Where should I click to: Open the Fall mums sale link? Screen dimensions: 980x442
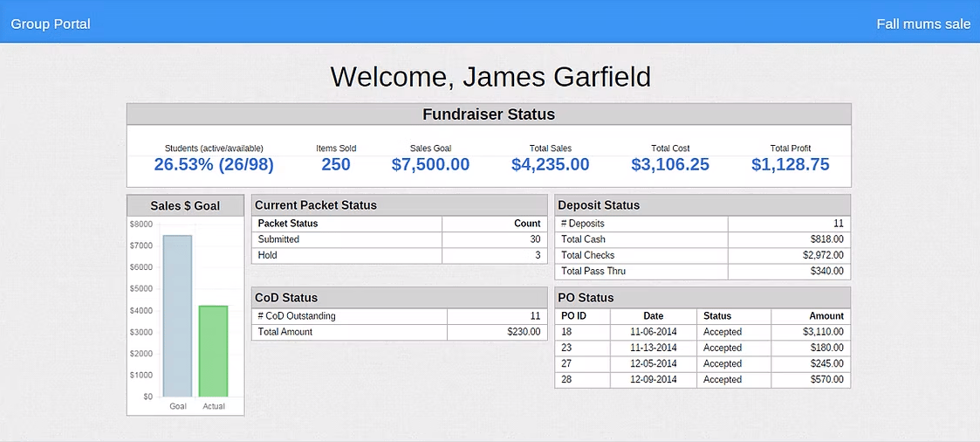[x=923, y=24]
